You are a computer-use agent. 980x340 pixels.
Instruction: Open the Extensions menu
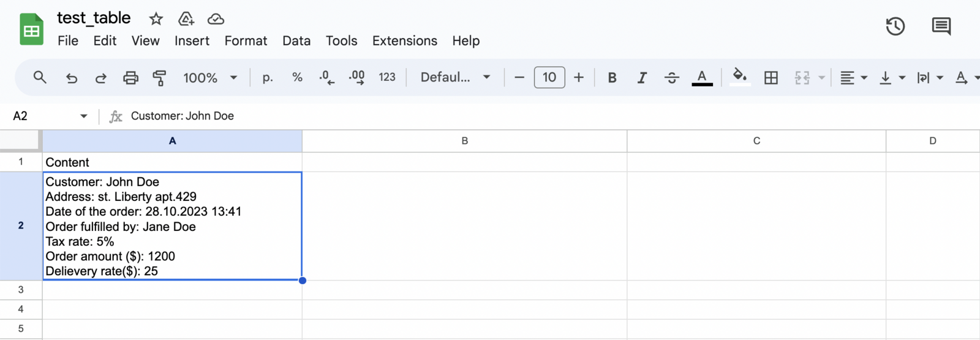[x=404, y=41]
